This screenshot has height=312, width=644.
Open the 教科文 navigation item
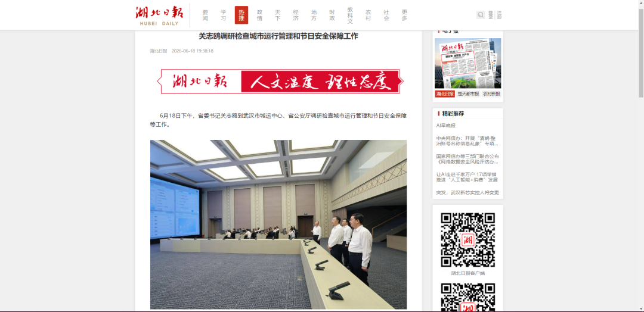pyautogui.click(x=350, y=15)
